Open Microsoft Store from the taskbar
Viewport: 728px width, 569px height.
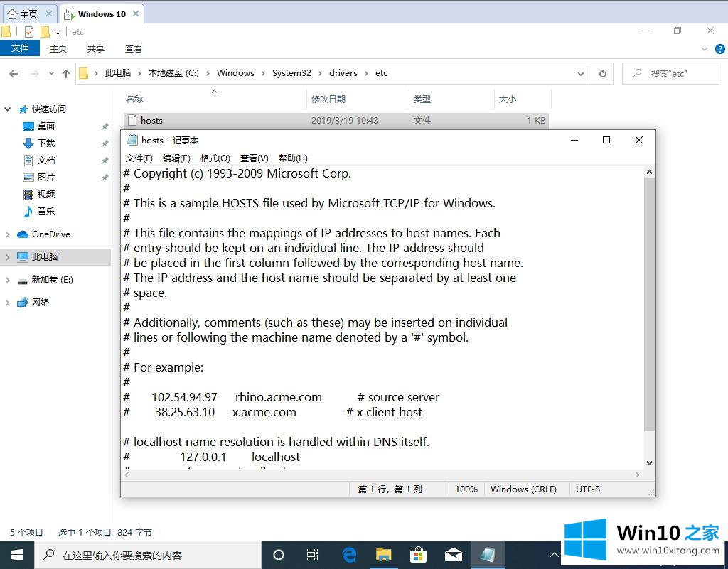[419, 555]
